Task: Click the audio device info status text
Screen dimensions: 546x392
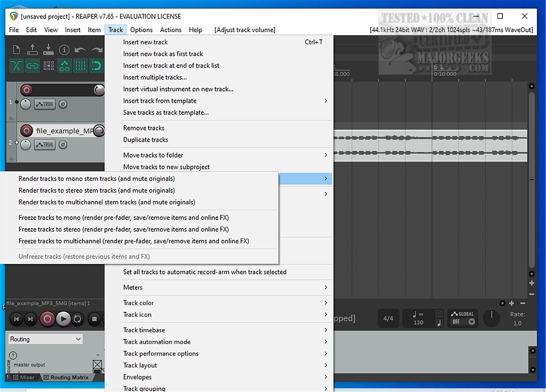Action: (x=451, y=30)
